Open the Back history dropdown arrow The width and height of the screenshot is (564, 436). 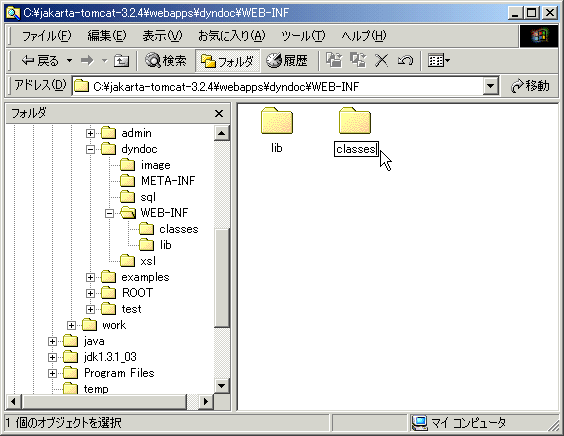tap(69, 61)
